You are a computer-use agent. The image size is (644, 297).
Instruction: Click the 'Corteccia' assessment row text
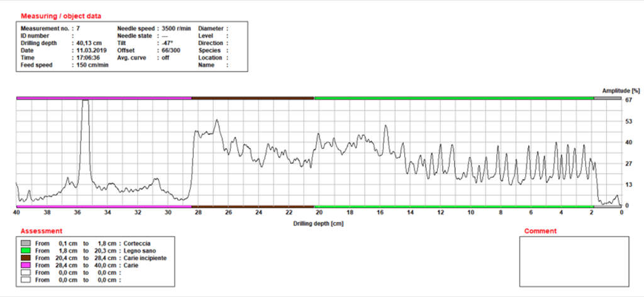(x=137, y=244)
